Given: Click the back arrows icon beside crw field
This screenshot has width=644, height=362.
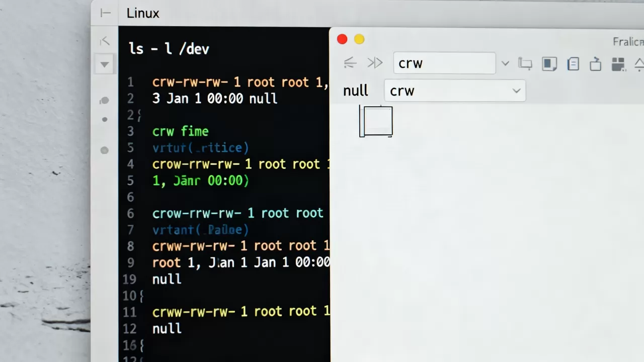Looking at the screenshot, I should pyautogui.click(x=350, y=63).
